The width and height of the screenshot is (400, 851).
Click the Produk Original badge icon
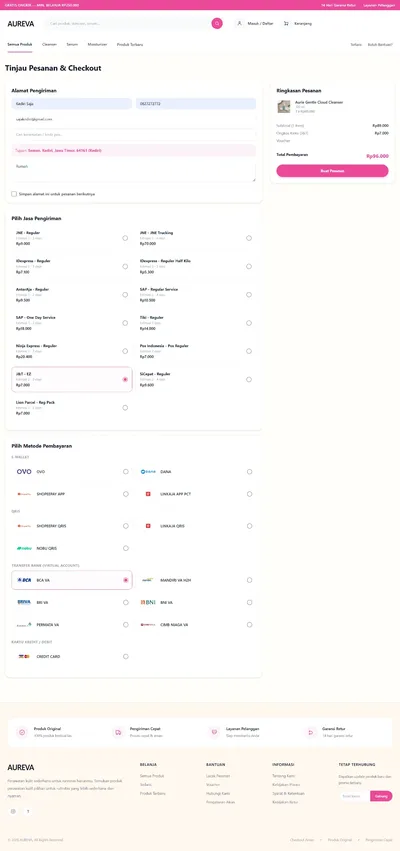[x=22, y=732]
